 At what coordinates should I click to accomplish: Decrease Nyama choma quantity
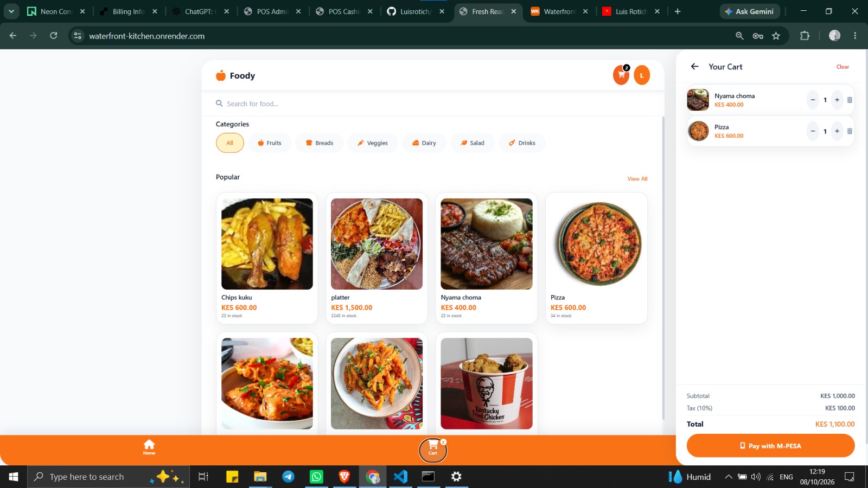pos(813,100)
